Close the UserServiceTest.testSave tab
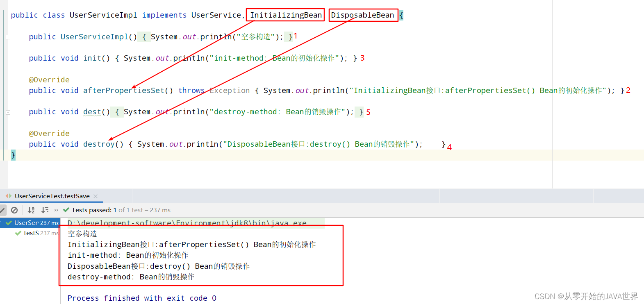644x304 pixels. pos(96,196)
